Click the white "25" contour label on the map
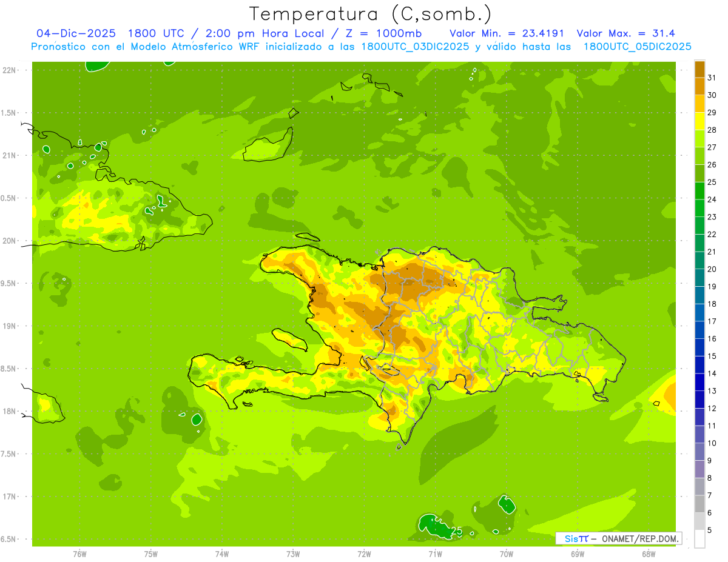Viewport: 728px width, 562px height. (457, 532)
